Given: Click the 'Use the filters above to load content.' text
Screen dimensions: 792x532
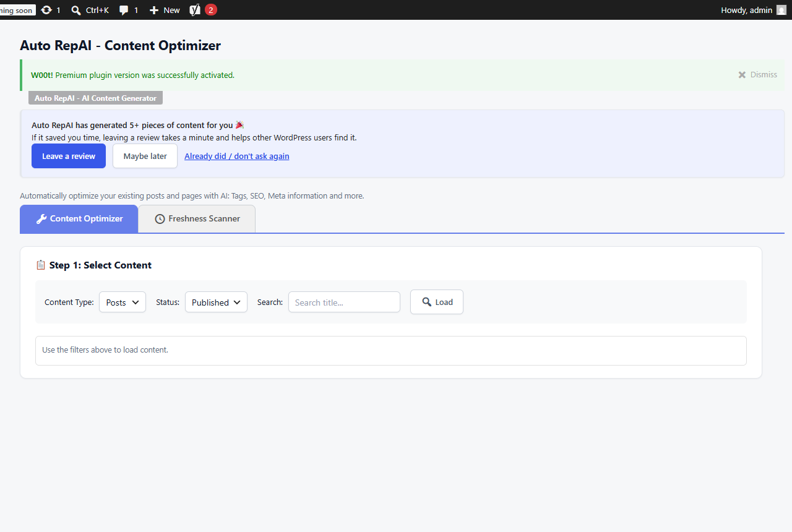Looking at the screenshot, I should (105, 350).
